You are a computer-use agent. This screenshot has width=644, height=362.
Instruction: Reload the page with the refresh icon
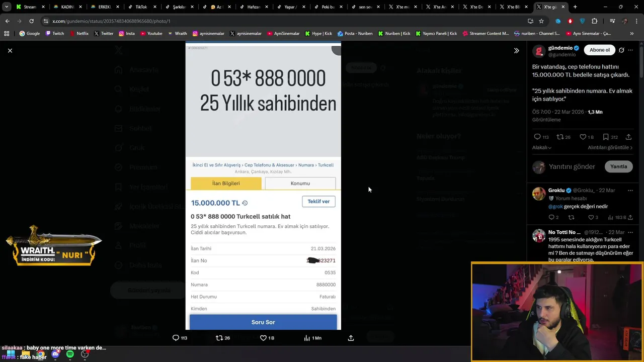[x=31, y=21]
